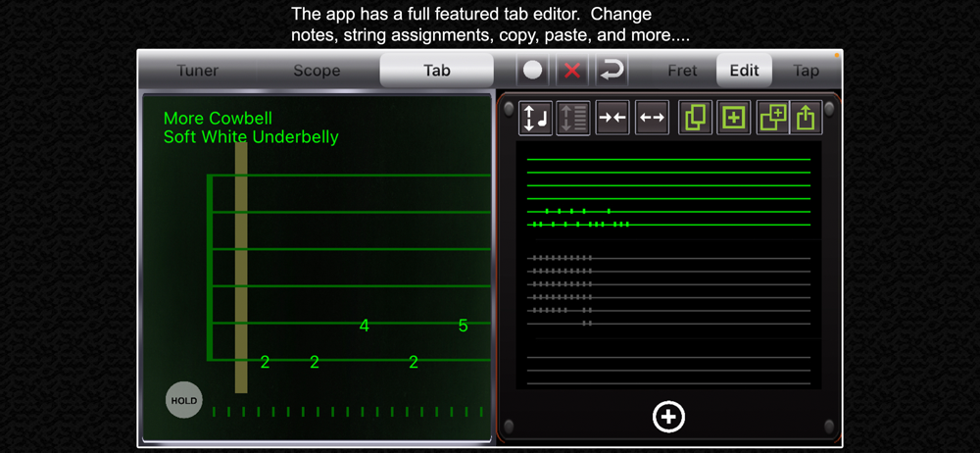
Task: Select the Tab view tab
Action: 436,71
